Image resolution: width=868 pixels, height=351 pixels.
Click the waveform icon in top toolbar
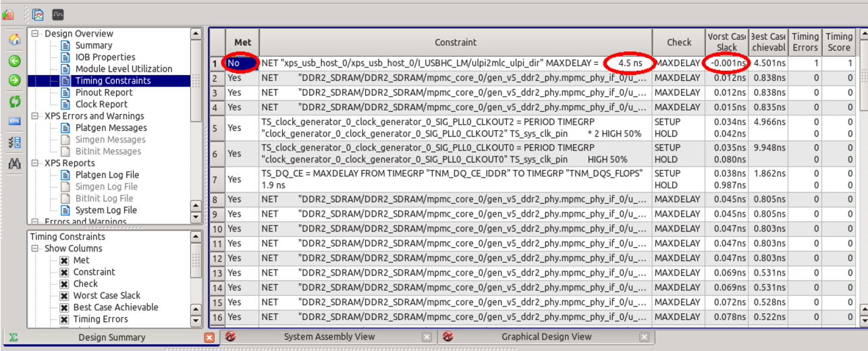[58, 13]
